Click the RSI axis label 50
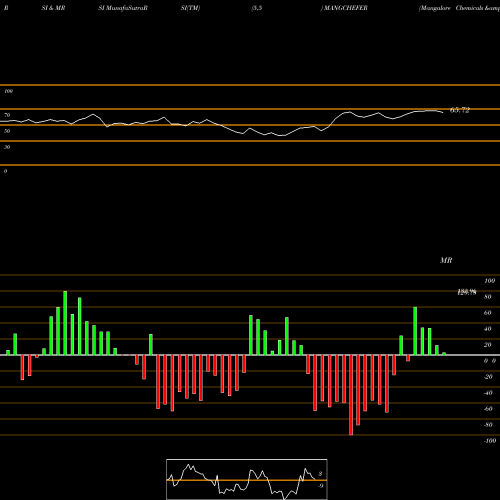Screen dimensions: 500x500 point(7,131)
